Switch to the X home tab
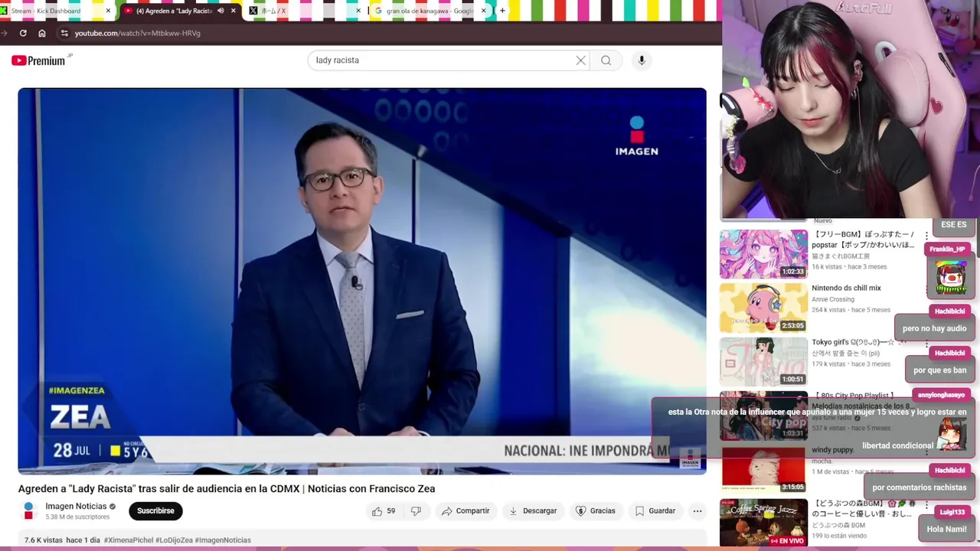The width and height of the screenshot is (980, 551). tap(305, 11)
